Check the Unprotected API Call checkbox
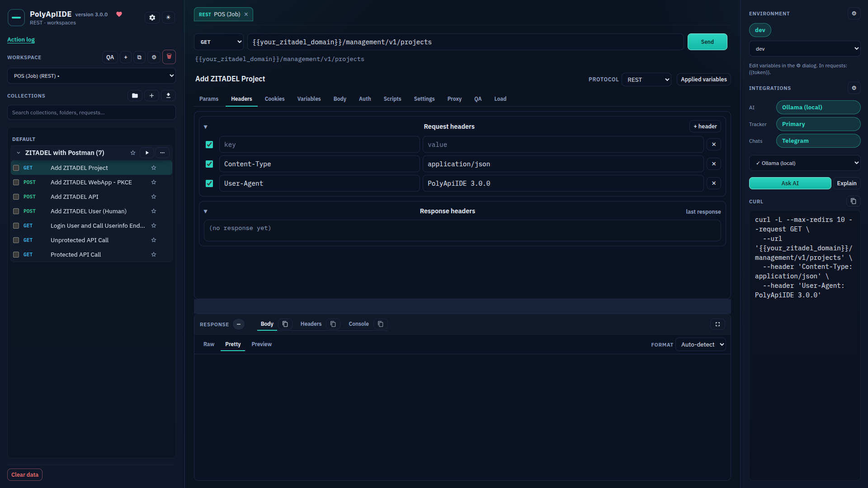The height and width of the screenshot is (488, 868). (16, 240)
